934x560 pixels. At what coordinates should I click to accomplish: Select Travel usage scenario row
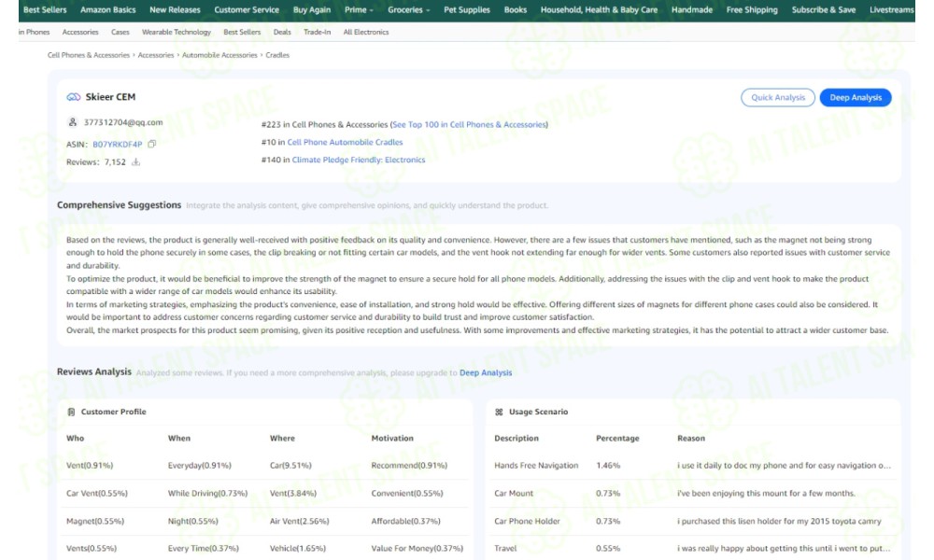point(693,548)
